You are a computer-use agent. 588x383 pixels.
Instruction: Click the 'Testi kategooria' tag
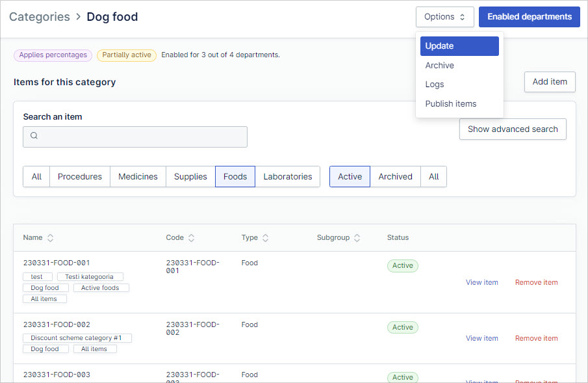[90, 277]
